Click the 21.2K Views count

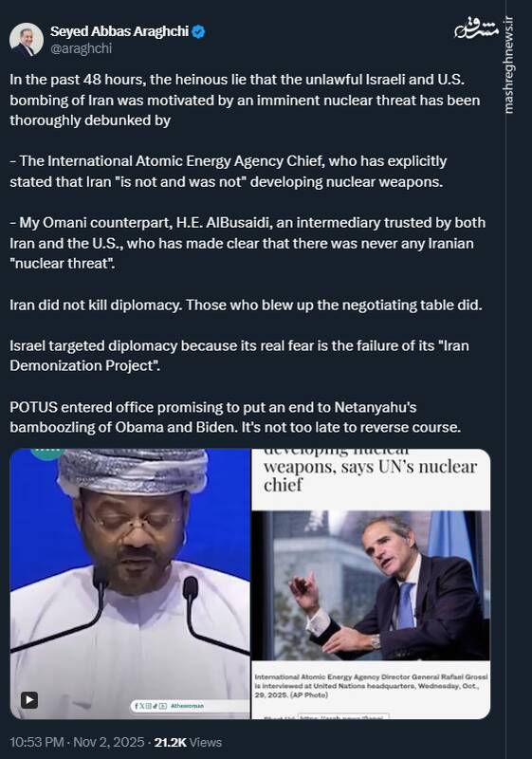click(188, 742)
